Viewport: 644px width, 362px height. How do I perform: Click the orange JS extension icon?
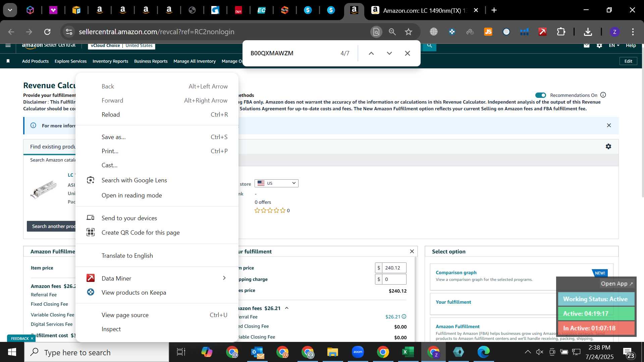tap(488, 32)
